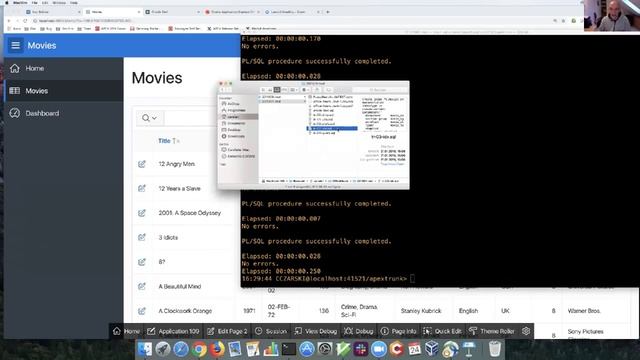Image resolution: width=640 pixels, height=360 pixels.
Task: Select the highlighted sql file in Finder
Action: (332, 129)
